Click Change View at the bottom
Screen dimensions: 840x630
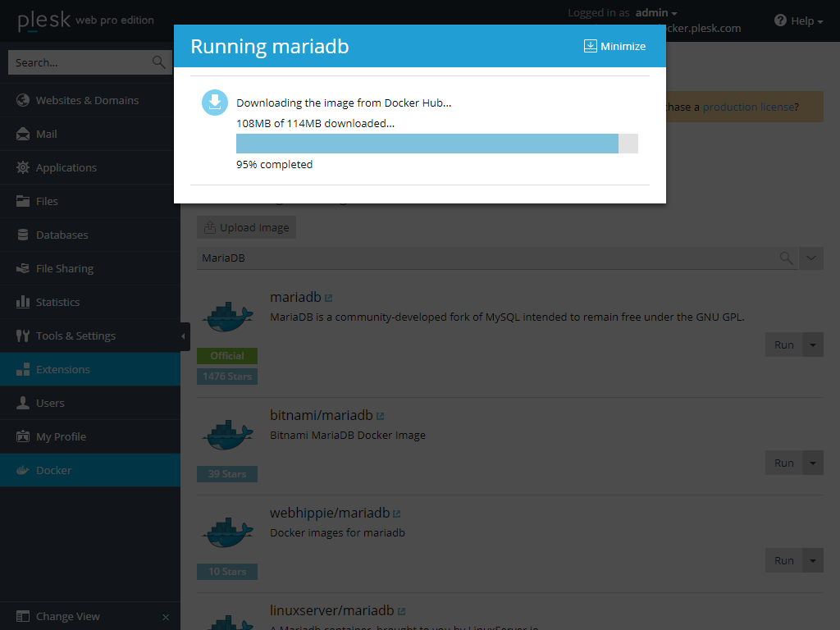coord(67,617)
